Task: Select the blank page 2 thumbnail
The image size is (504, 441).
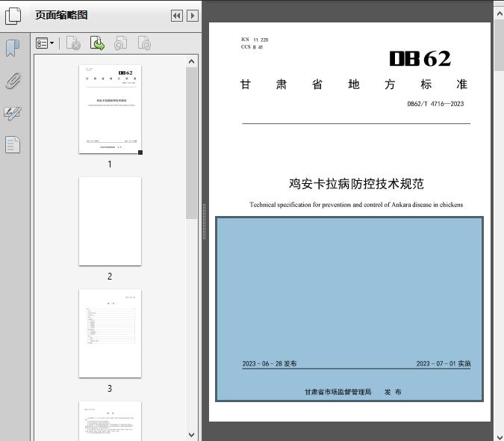Action: 110,221
